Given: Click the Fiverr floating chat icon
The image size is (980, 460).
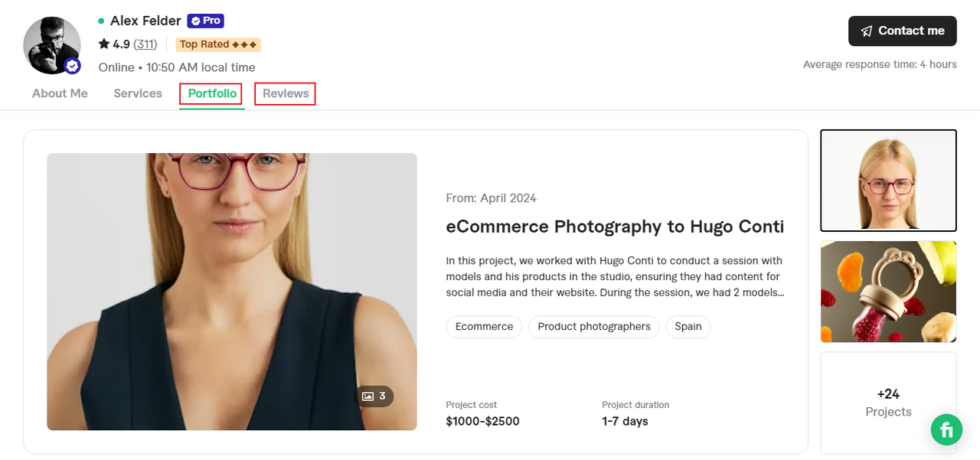Looking at the screenshot, I should (946, 429).
